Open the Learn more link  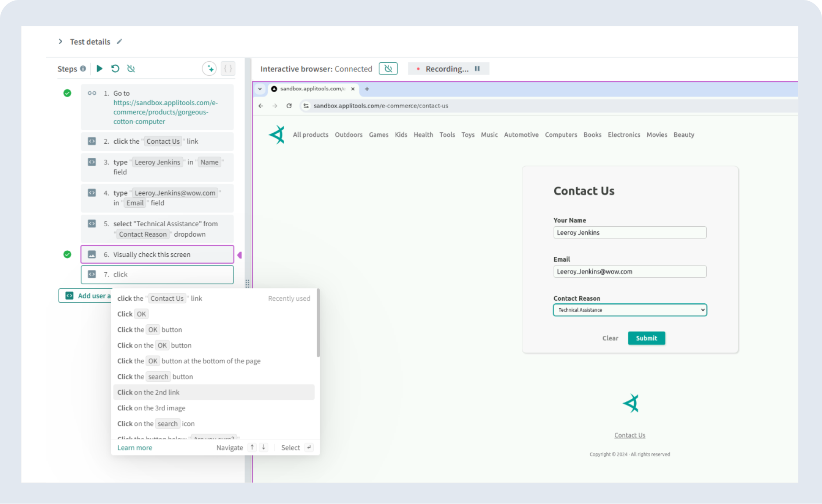(135, 448)
